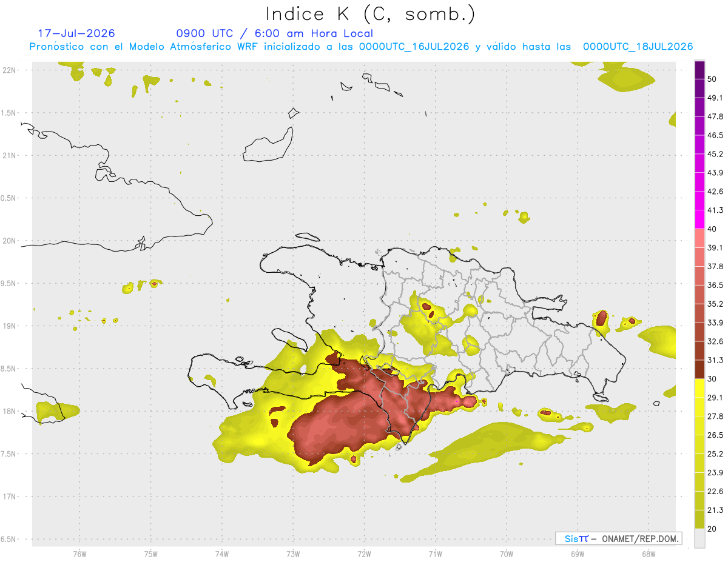Click the magenta swatch between 40 and 41.3
This screenshot has height=562, width=728.
[699, 219]
